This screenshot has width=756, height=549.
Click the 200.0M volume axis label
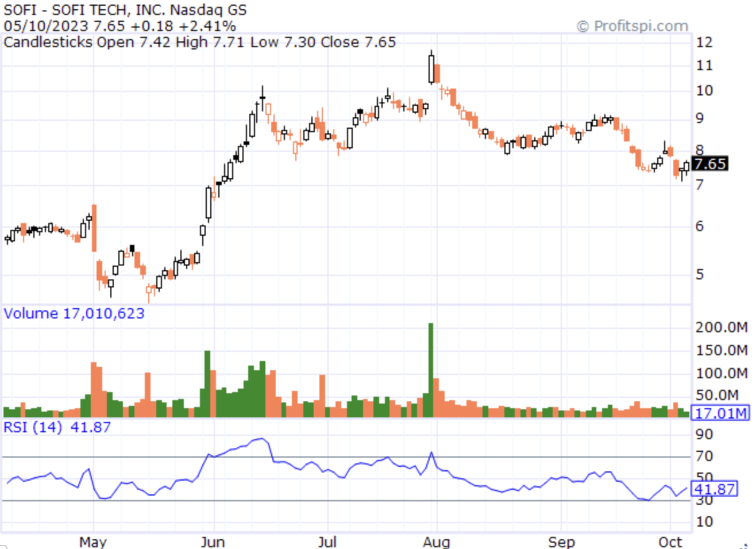[722, 327]
